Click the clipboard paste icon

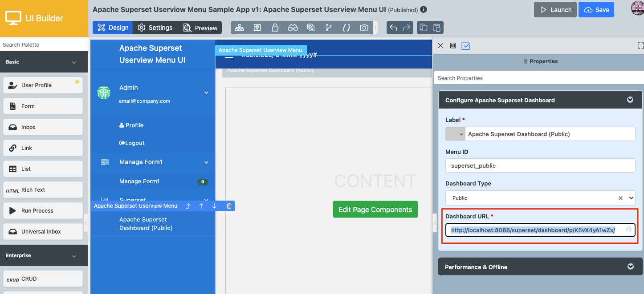437,28
